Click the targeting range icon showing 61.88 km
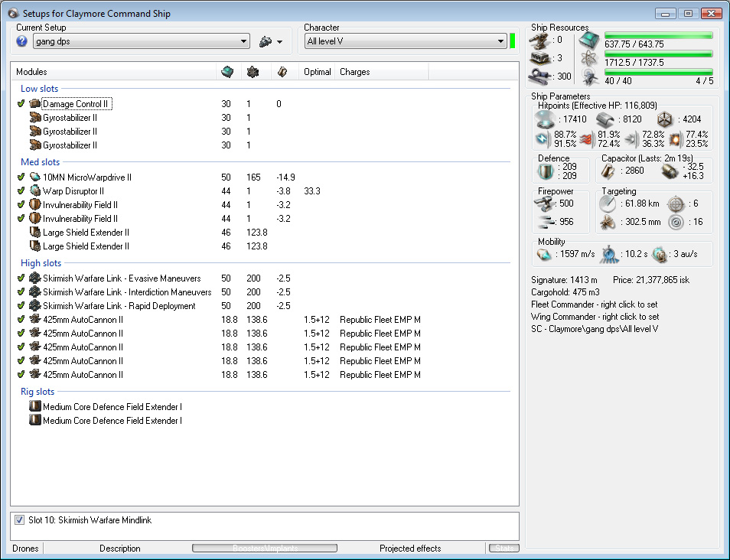730x560 pixels. 608,204
